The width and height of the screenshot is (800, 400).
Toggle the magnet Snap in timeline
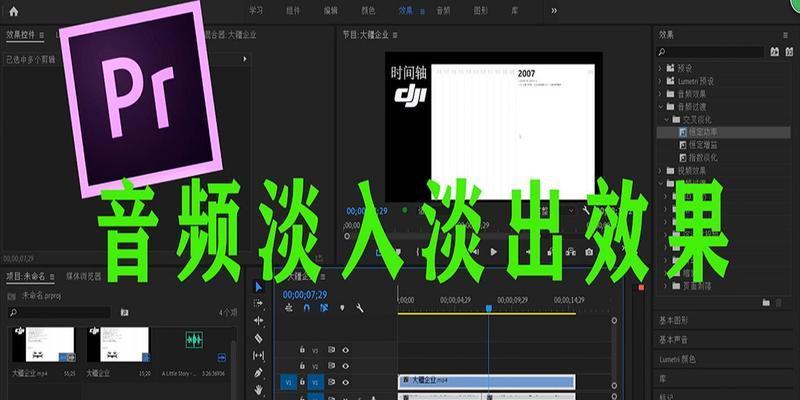pos(307,308)
